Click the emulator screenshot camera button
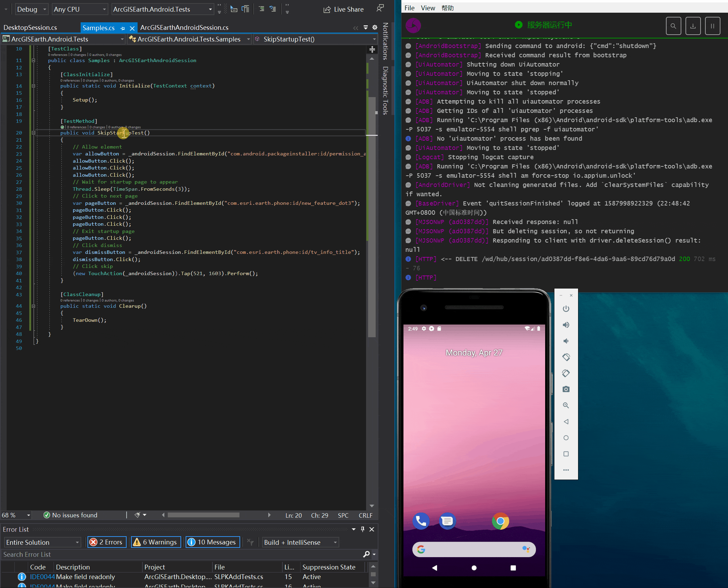Viewport: 728px width, 588px height. 566,389
